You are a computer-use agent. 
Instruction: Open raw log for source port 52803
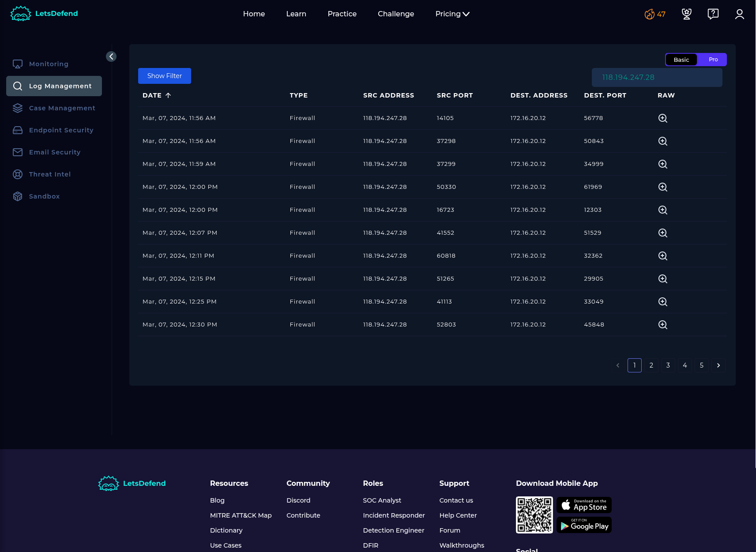coord(662,325)
